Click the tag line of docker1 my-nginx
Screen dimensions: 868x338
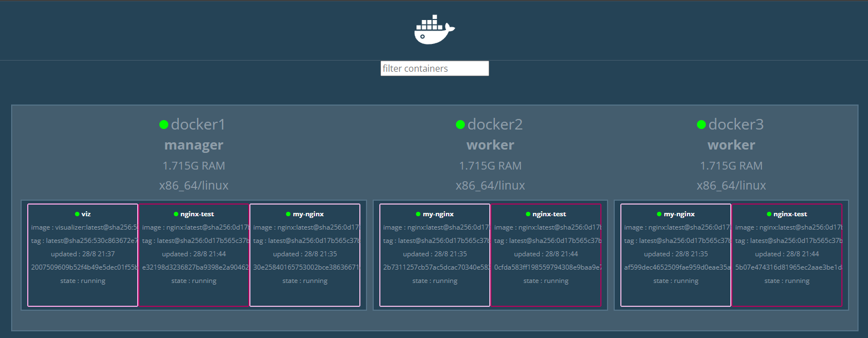306,241
